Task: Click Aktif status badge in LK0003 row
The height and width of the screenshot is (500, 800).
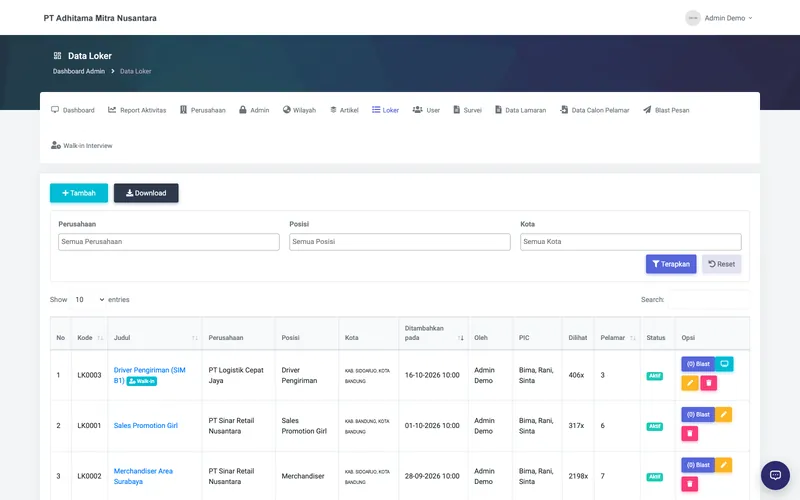Action: click(x=655, y=376)
